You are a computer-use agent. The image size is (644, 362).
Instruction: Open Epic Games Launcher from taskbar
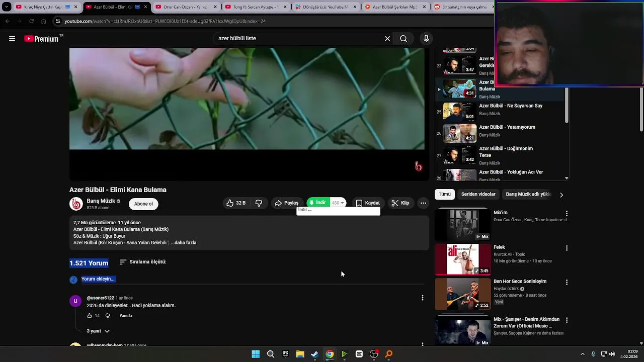285,354
